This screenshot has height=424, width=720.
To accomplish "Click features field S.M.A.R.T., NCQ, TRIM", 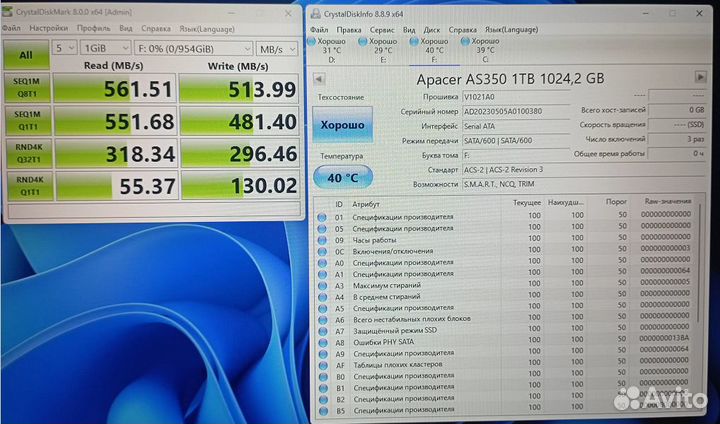I will (x=584, y=184).
